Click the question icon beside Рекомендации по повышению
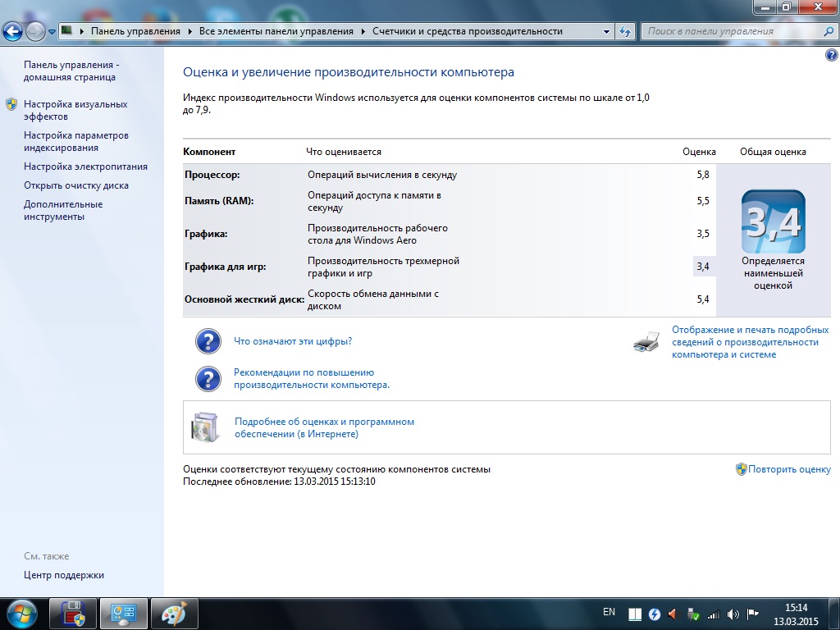840x630 pixels. pyautogui.click(x=208, y=379)
